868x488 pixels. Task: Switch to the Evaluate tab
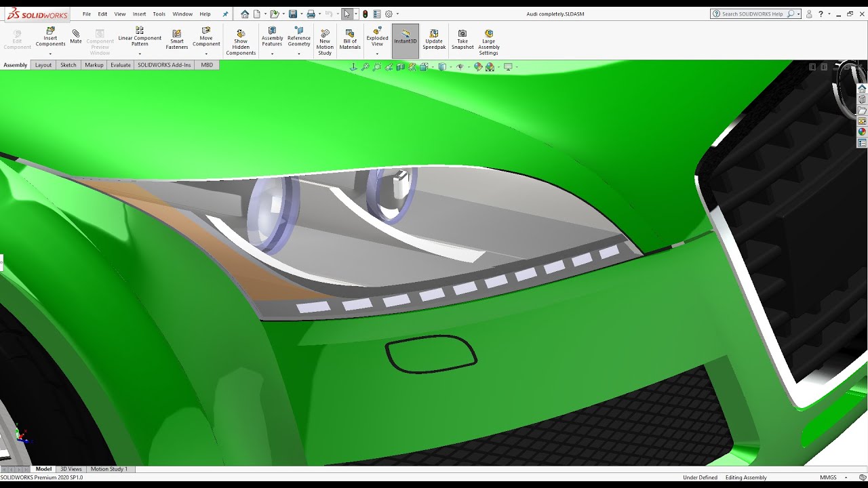click(x=121, y=65)
